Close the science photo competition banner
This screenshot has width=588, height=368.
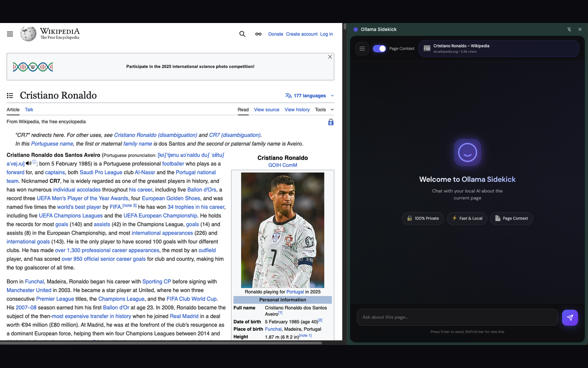tap(330, 57)
